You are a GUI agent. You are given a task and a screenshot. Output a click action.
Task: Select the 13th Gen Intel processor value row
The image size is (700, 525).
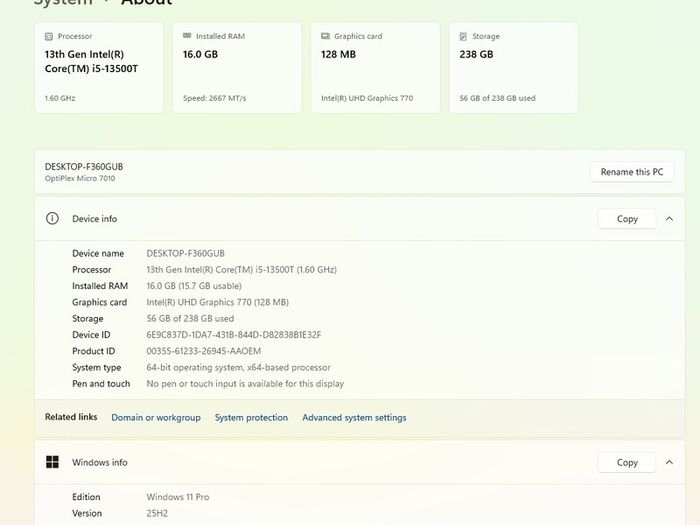(x=242, y=270)
